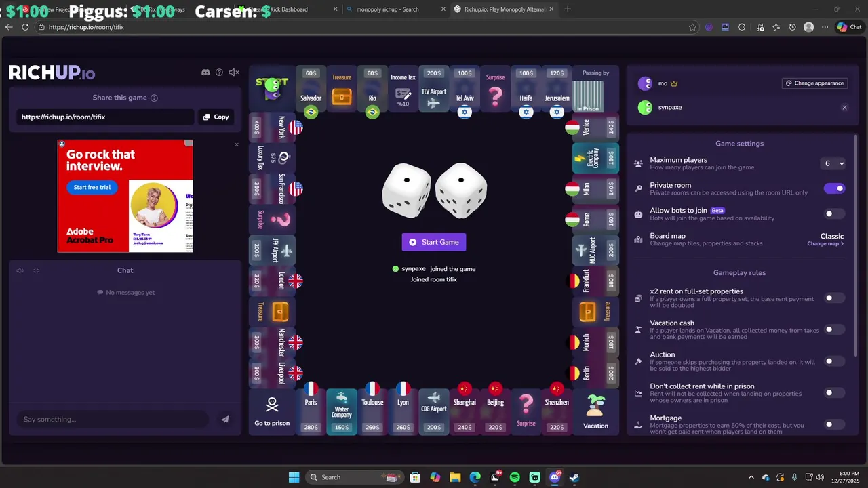Image resolution: width=868 pixels, height=488 pixels.
Task: Bookmark this page with the star icon
Action: click(692, 27)
